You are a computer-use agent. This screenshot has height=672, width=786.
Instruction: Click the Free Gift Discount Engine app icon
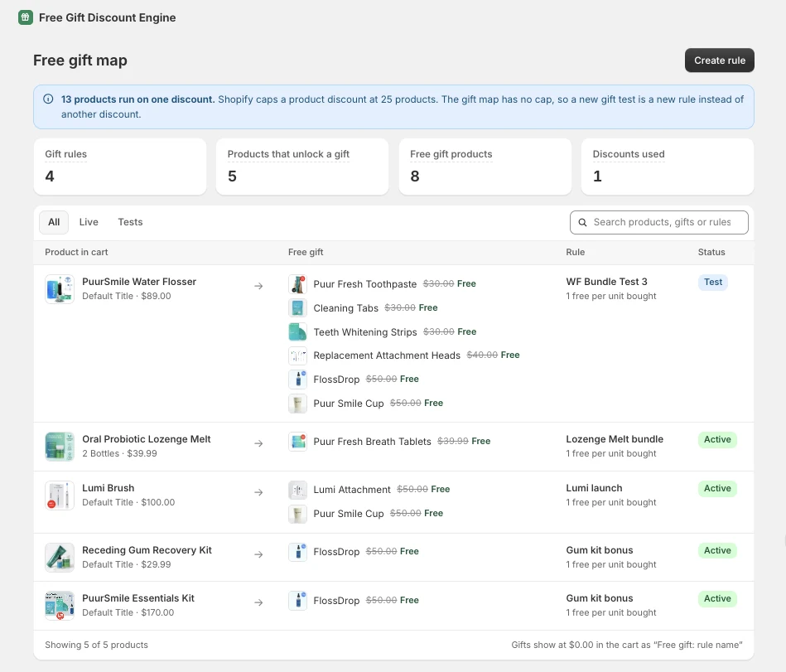coord(26,17)
